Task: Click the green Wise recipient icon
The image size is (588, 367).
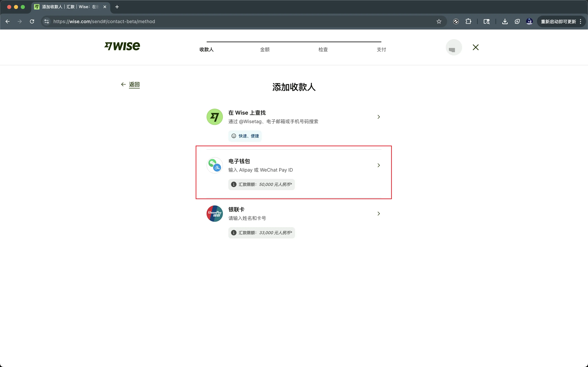Action: (x=214, y=117)
